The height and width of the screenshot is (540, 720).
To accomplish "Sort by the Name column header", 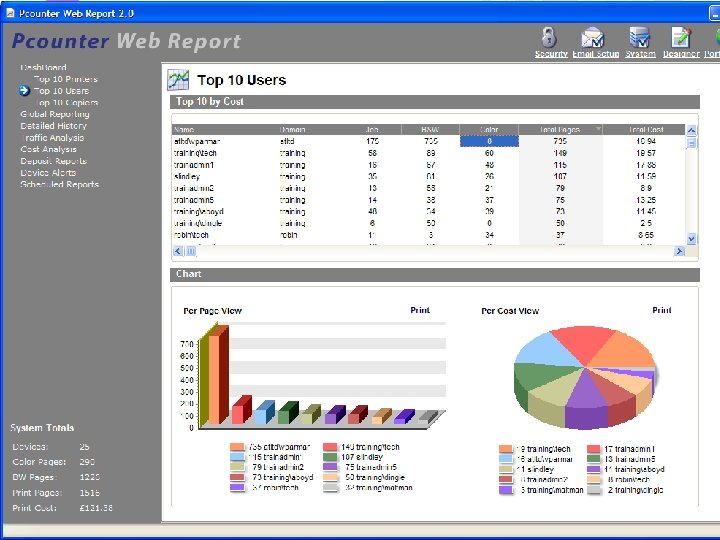I will pyautogui.click(x=224, y=129).
